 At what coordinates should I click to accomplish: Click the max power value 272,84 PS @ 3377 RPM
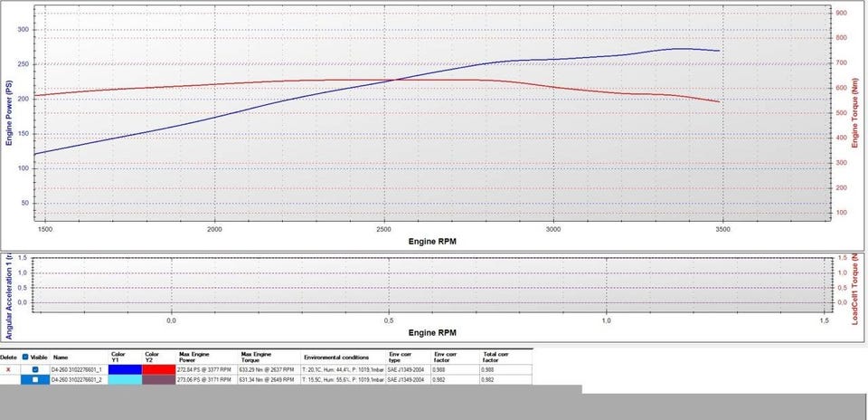pyautogui.click(x=204, y=369)
